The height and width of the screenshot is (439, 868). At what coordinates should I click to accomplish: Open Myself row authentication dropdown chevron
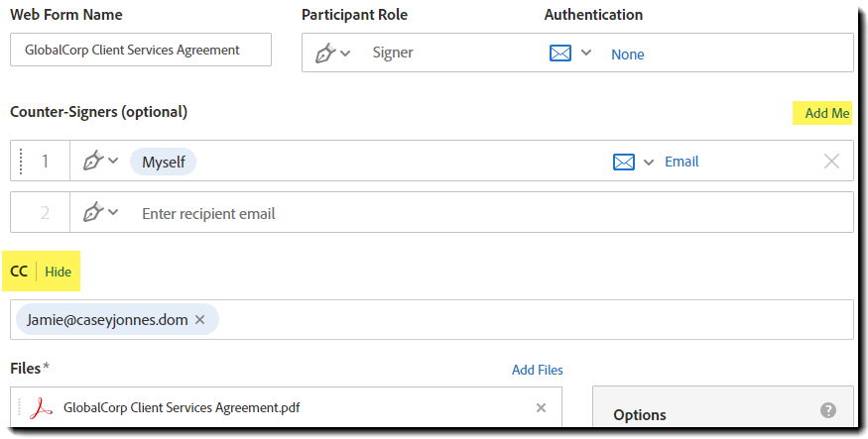pos(649,163)
